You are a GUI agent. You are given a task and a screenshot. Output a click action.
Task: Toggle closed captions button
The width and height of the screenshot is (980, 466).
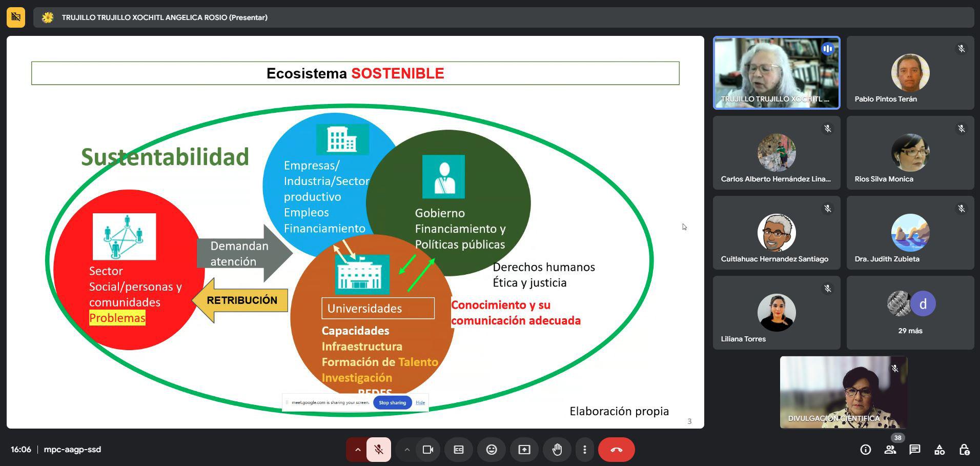459,450
